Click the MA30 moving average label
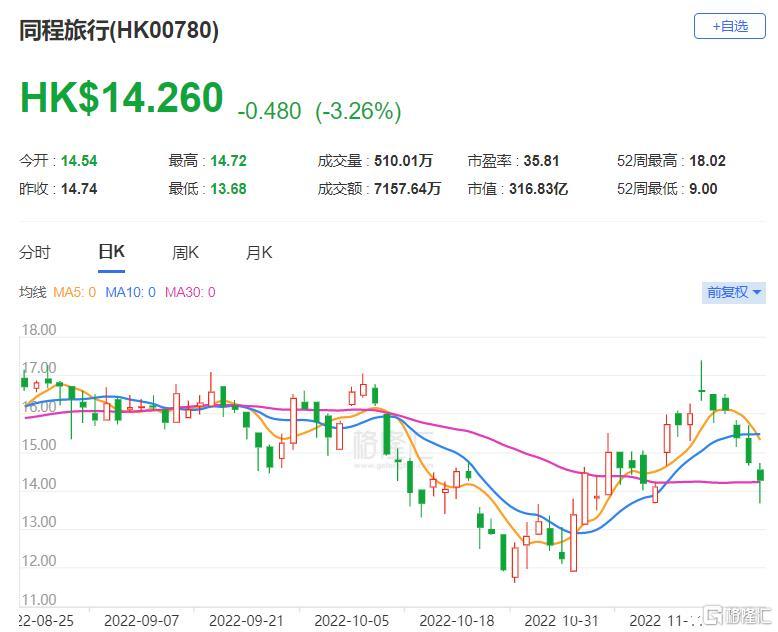778x632 pixels. 190,292
